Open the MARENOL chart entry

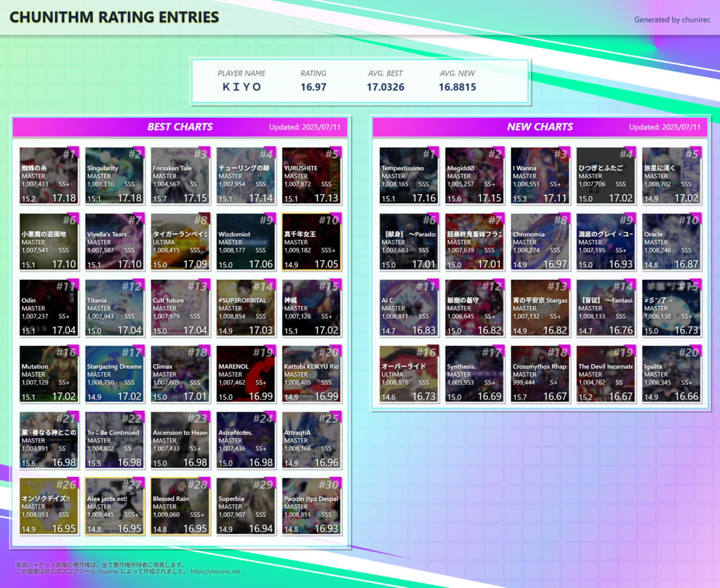coord(245,374)
